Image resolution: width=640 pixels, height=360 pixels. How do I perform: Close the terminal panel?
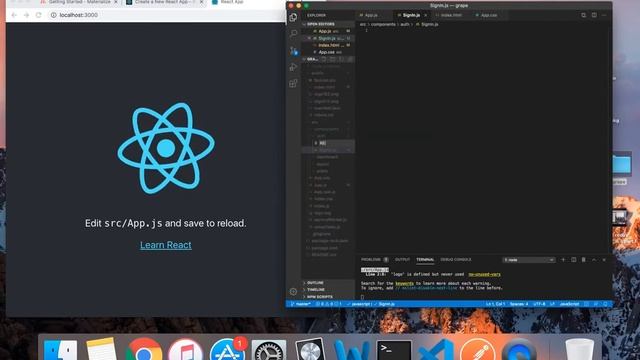click(604, 260)
